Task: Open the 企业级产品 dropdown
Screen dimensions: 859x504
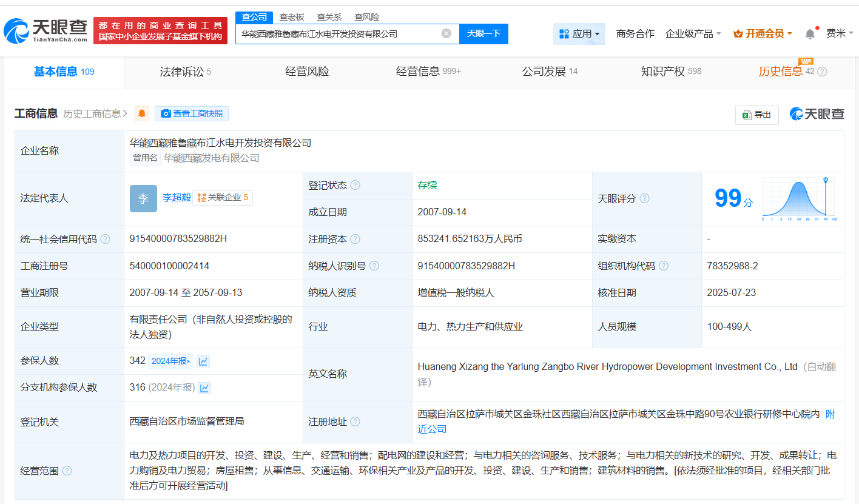Action: pos(693,34)
